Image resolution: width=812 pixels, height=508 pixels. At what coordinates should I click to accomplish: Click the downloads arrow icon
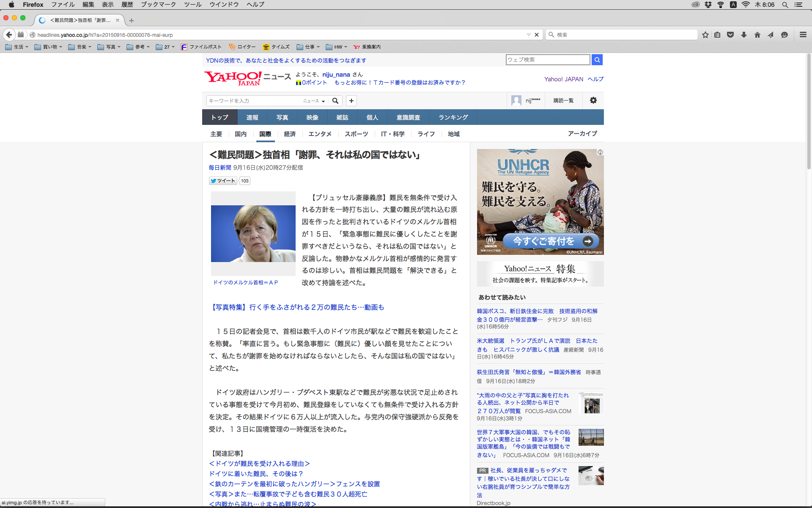pyautogui.click(x=744, y=35)
